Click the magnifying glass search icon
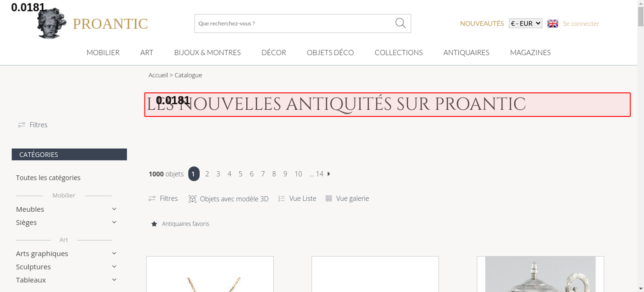Screen dimensions: 644x292 point(400,23)
